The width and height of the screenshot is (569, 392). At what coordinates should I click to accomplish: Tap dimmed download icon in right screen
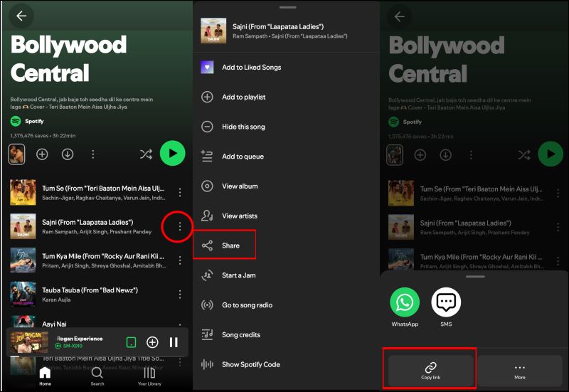[x=446, y=155]
